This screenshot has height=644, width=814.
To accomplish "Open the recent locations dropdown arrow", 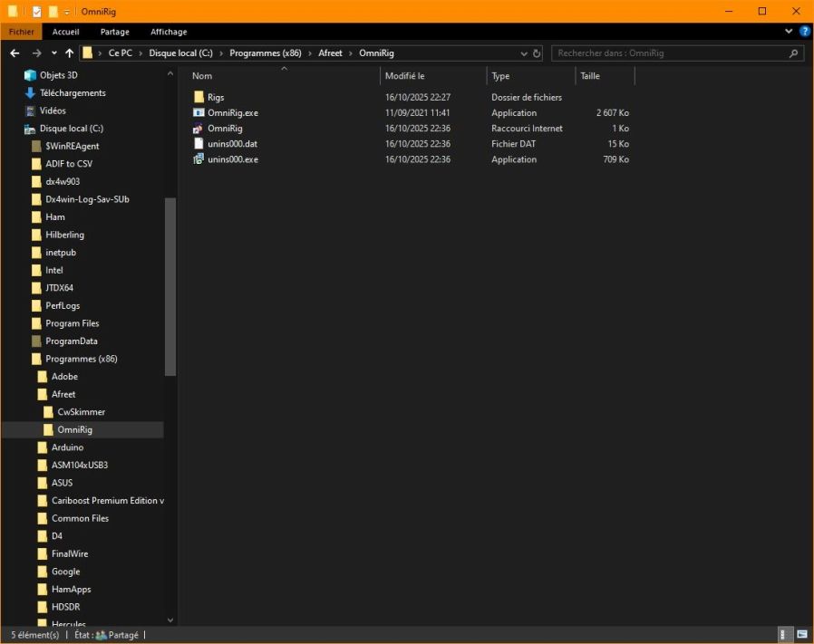I will [54, 53].
